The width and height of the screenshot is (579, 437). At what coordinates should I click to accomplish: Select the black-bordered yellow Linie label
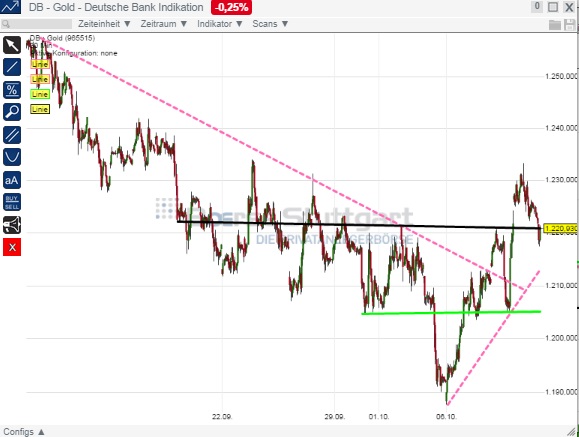(x=40, y=109)
